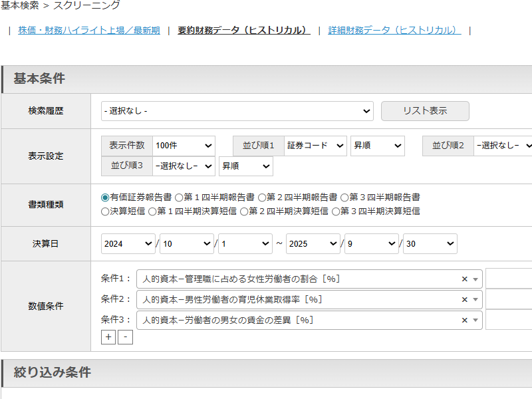Switch to 要約財務データ（ヒストリカル） tab

[x=244, y=31]
